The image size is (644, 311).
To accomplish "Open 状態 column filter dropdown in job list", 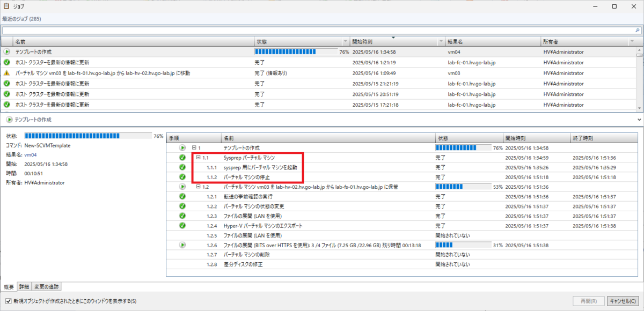I will tap(345, 41).
